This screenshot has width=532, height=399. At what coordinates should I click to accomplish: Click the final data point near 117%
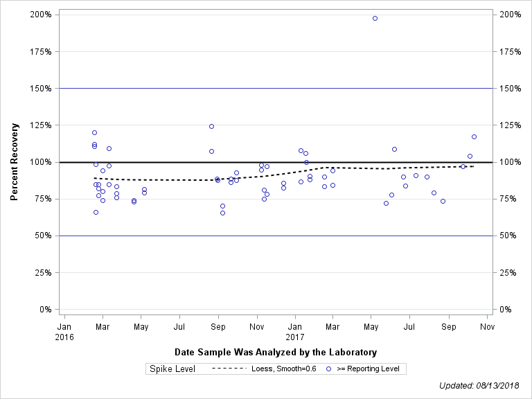click(x=474, y=136)
